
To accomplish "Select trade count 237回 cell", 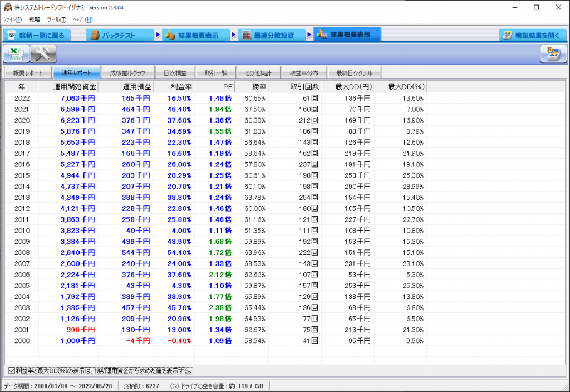I will point(295,164).
